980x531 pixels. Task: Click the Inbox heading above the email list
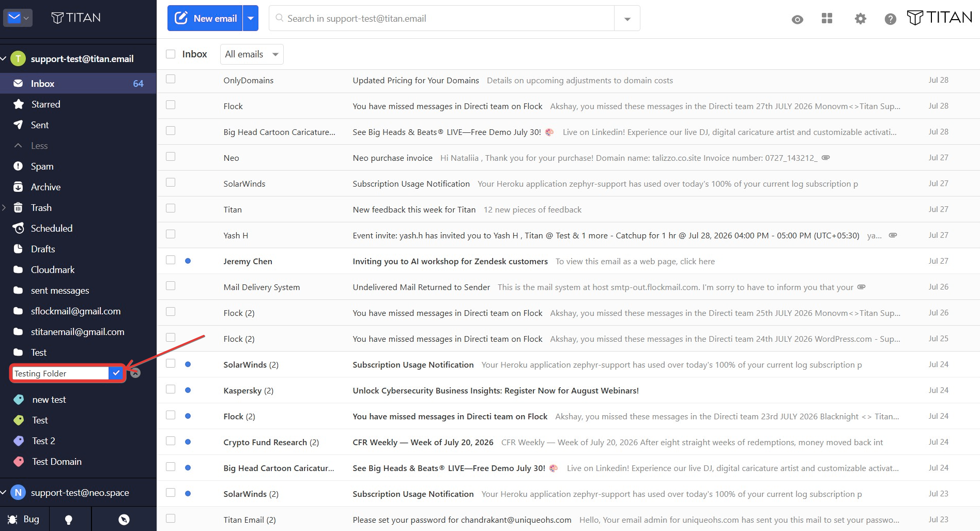point(194,54)
